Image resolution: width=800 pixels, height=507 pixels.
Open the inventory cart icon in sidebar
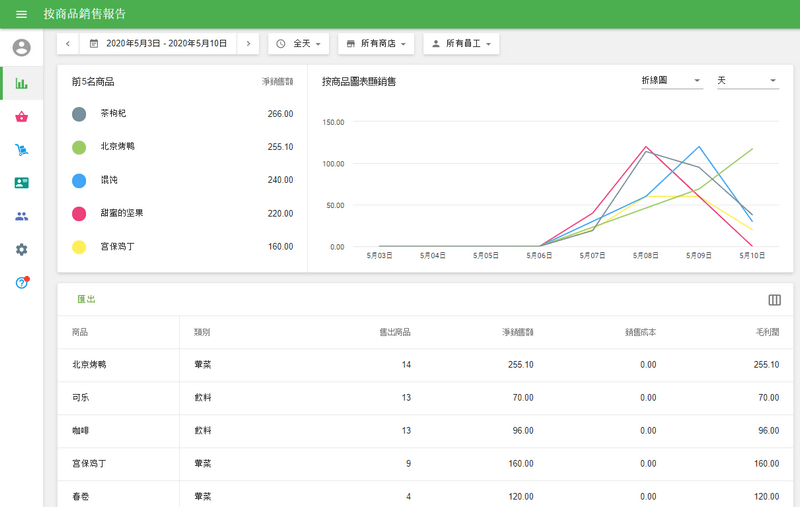click(21, 150)
